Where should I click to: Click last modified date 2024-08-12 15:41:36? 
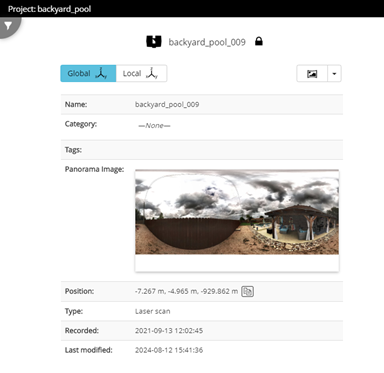(169, 350)
